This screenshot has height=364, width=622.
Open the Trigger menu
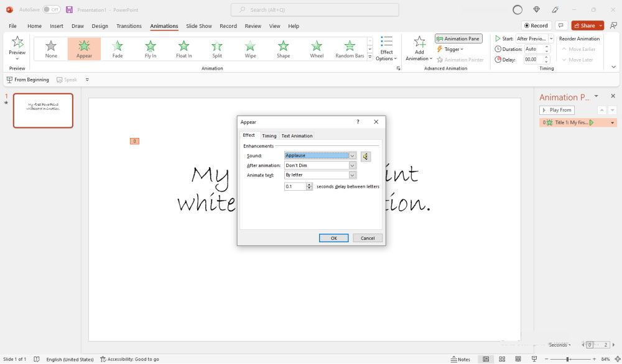450,49
